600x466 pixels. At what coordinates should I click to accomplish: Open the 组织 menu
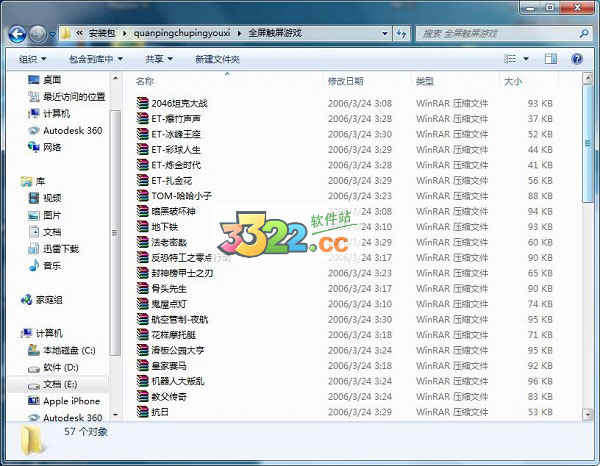[33, 59]
